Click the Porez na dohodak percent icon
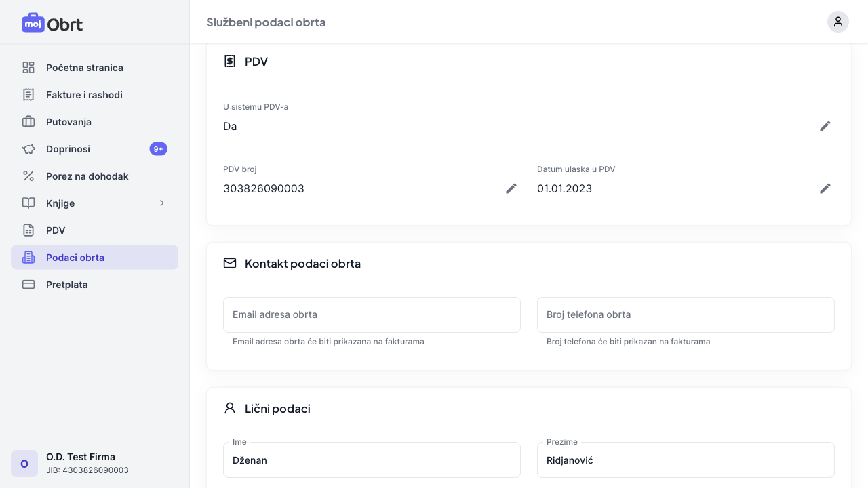 (28, 176)
